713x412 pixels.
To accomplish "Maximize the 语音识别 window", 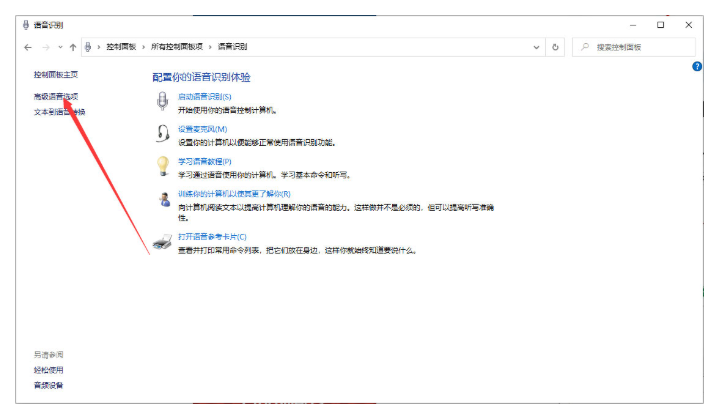I will coord(661,25).
